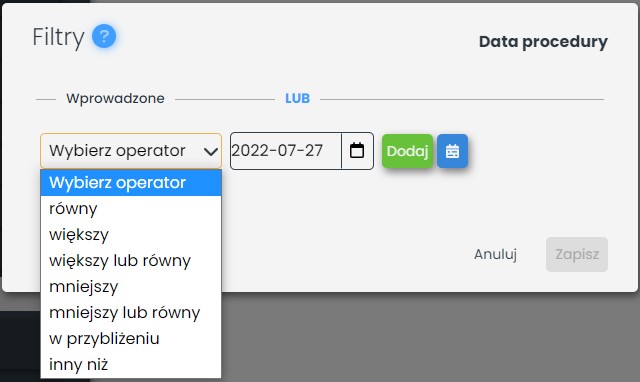Pick 'większy lub równy' in the dropdown
The width and height of the screenshot is (640, 382).
[x=131, y=261]
